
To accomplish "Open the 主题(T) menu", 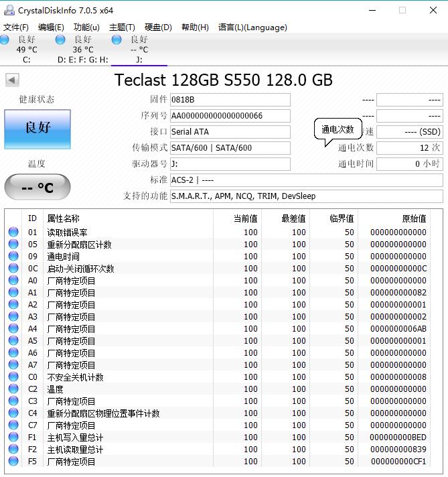I will click(122, 27).
